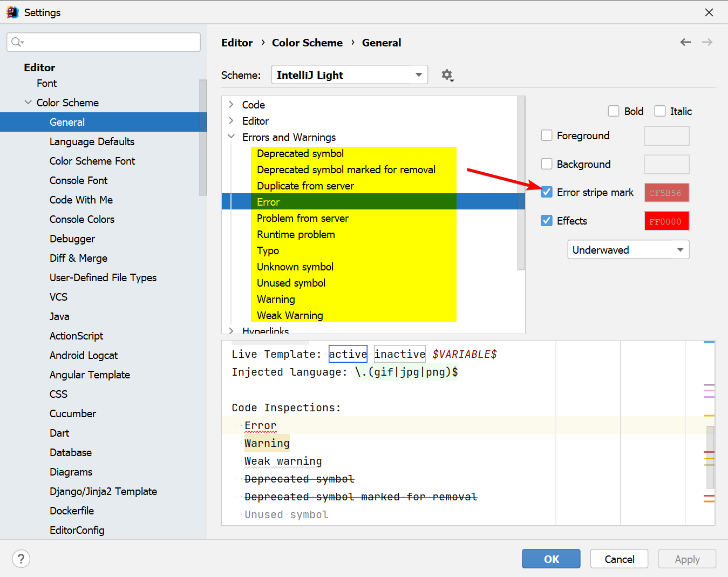Collapse the Errors and Warnings node

(231, 137)
